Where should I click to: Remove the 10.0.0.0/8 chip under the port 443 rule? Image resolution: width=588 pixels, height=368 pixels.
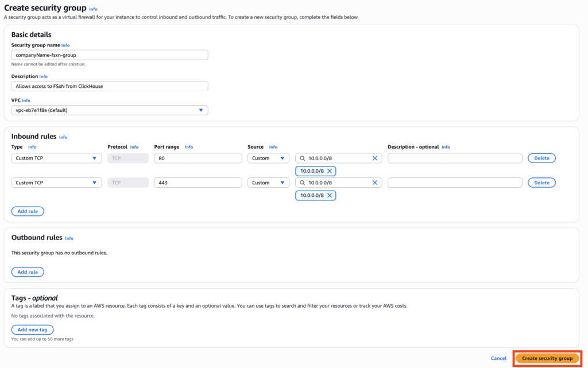coord(330,196)
